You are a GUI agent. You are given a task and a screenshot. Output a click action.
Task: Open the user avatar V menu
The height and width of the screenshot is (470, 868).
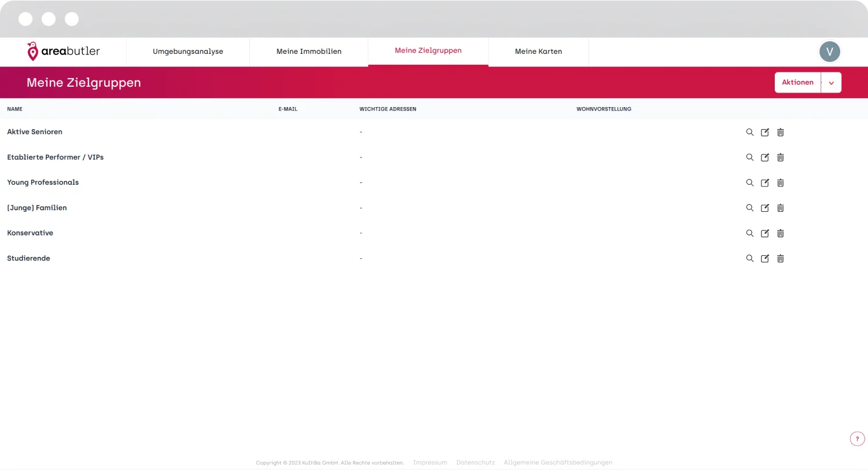(x=830, y=52)
